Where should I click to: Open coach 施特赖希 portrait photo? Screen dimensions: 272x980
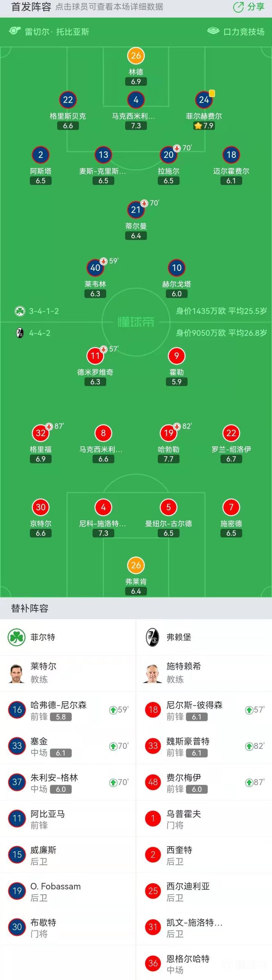point(153,673)
